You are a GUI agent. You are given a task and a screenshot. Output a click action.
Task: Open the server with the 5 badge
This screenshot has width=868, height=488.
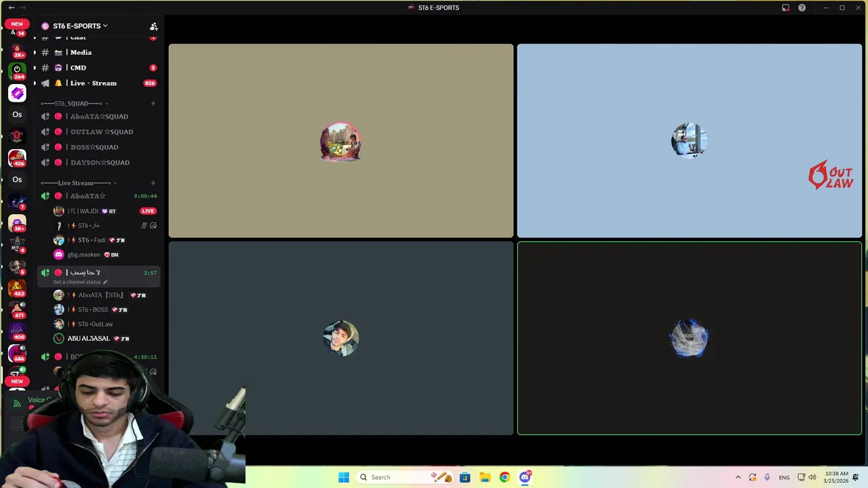pos(17,266)
